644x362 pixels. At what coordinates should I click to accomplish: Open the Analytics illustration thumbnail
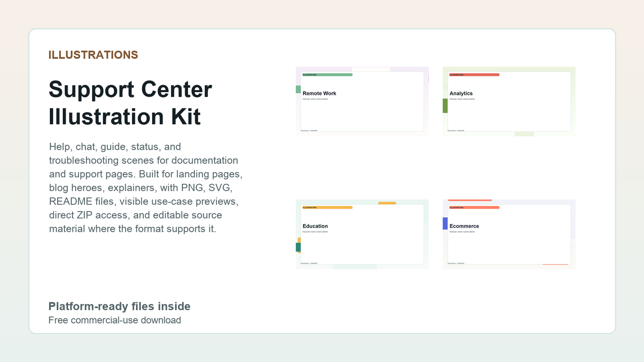pyautogui.click(x=509, y=101)
